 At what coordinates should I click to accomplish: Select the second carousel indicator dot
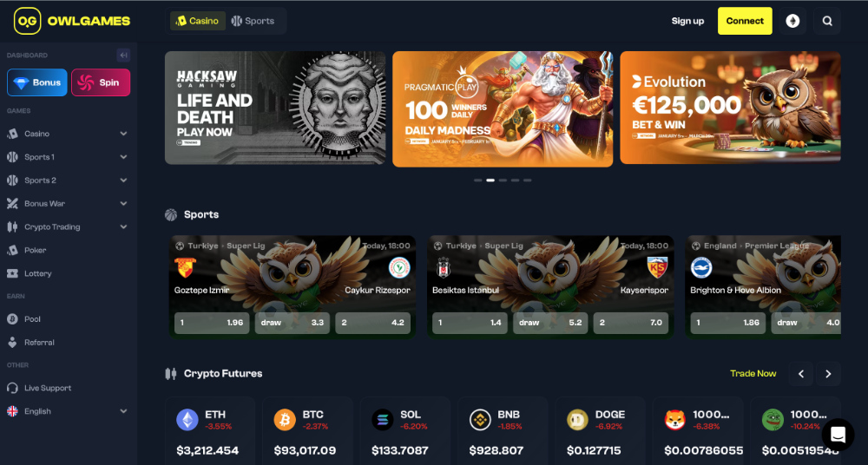[490, 180]
